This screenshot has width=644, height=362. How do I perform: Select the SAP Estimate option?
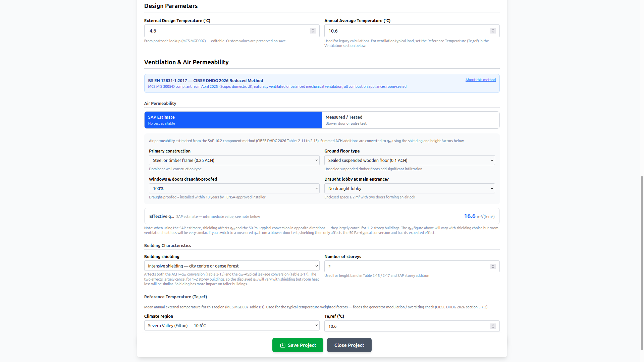click(233, 120)
